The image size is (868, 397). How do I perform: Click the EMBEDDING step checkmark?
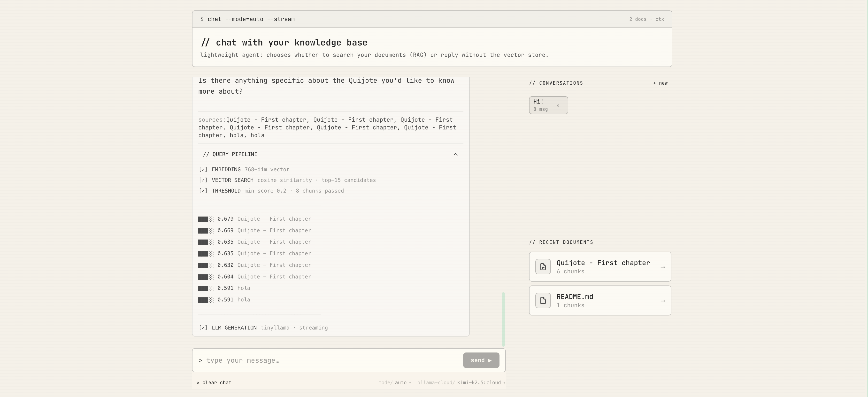203,169
